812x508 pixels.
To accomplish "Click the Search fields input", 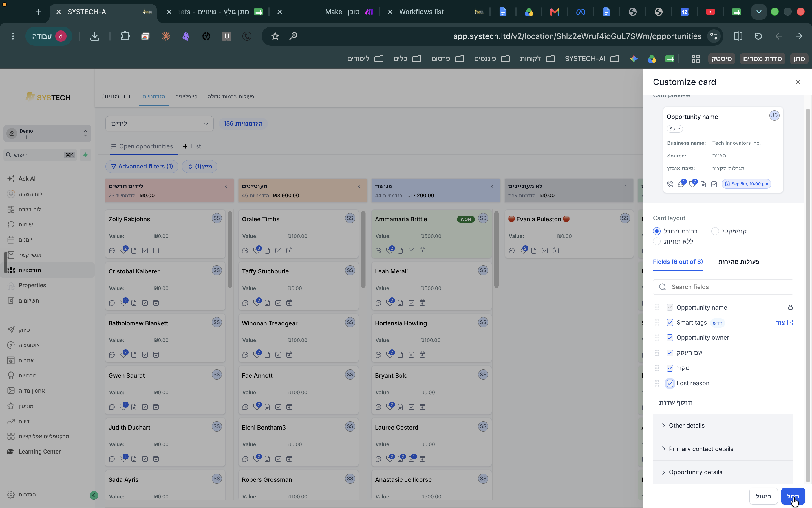I will tap(723, 287).
